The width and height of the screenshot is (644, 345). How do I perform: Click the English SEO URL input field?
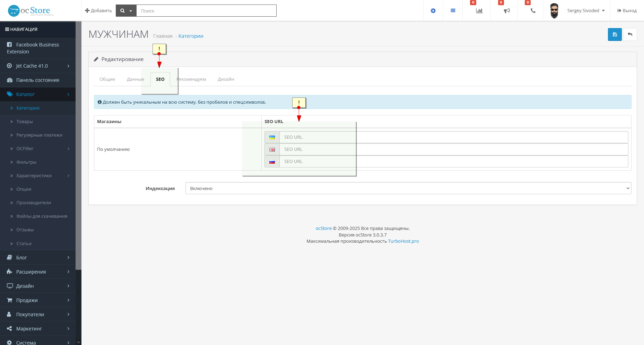[x=454, y=149]
